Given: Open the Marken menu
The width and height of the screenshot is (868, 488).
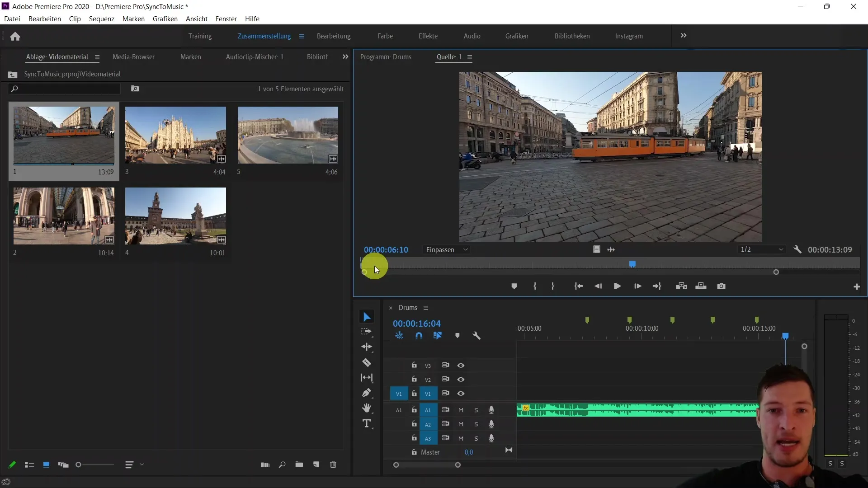Looking at the screenshot, I should click(133, 19).
